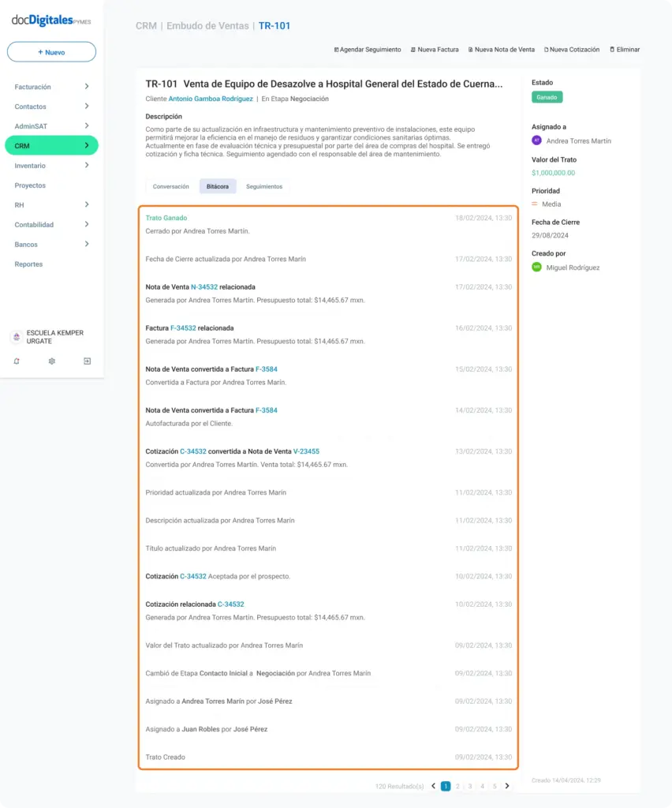Expand the CRM menu chevron

[87, 145]
